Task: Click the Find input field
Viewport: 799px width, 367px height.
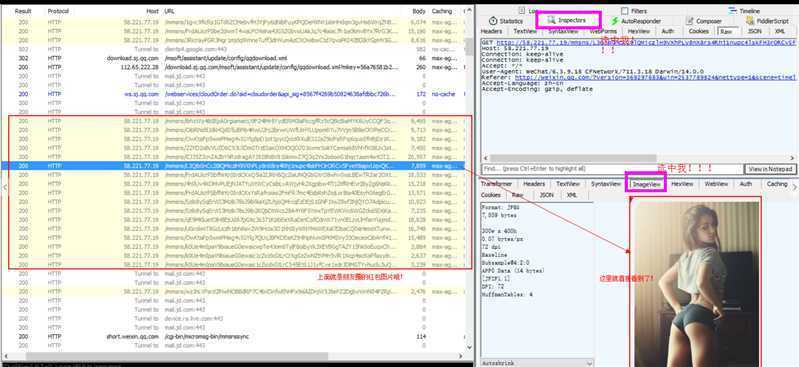Action: click(611, 169)
